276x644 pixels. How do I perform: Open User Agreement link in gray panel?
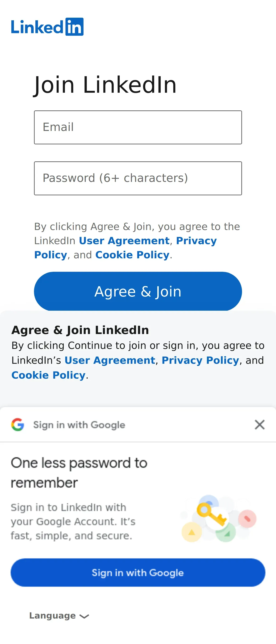[110, 360]
